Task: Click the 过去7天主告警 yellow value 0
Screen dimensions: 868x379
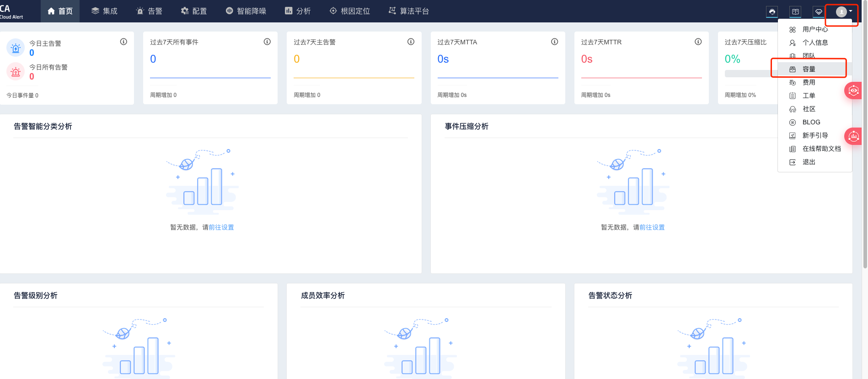Action: [x=297, y=59]
